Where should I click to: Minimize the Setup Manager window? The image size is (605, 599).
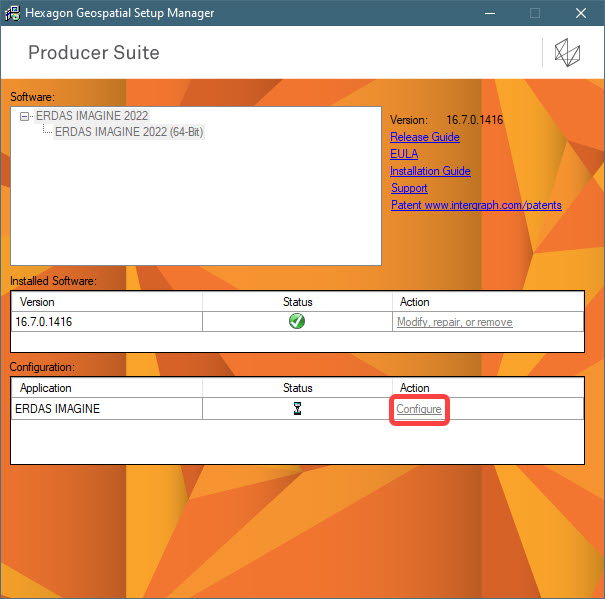[490, 13]
